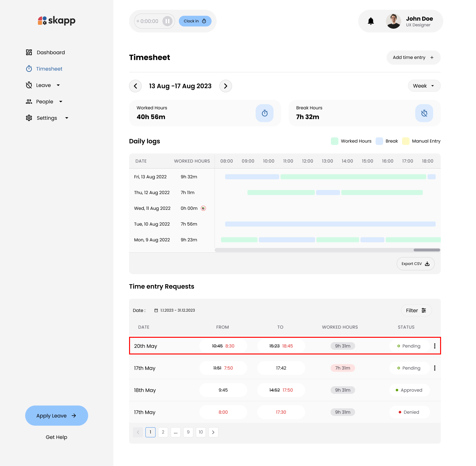Click the warning icon on the Wed, 11 Aug row
The width and height of the screenshot is (476, 466).
click(x=203, y=208)
